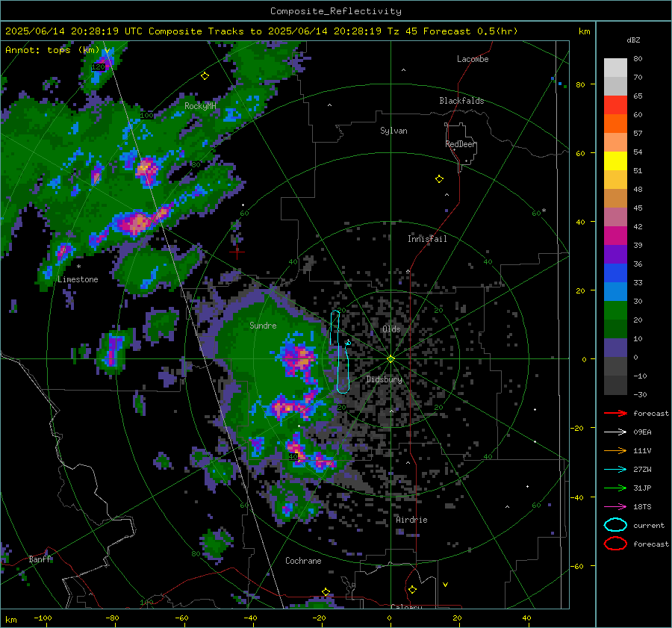Click the Olds town label
This screenshot has height=628, width=672.
(391, 329)
